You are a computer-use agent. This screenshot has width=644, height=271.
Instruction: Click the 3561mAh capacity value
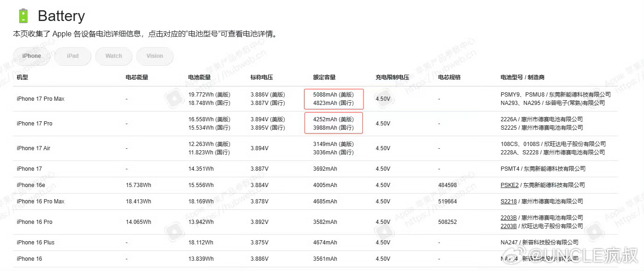coord(325,259)
